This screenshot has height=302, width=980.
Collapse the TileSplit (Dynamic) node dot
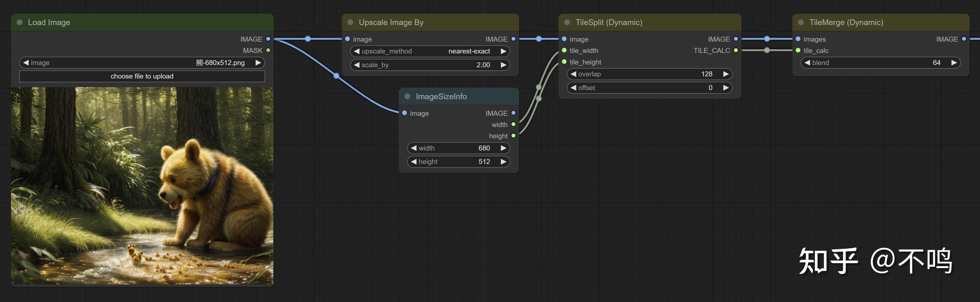click(x=567, y=22)
